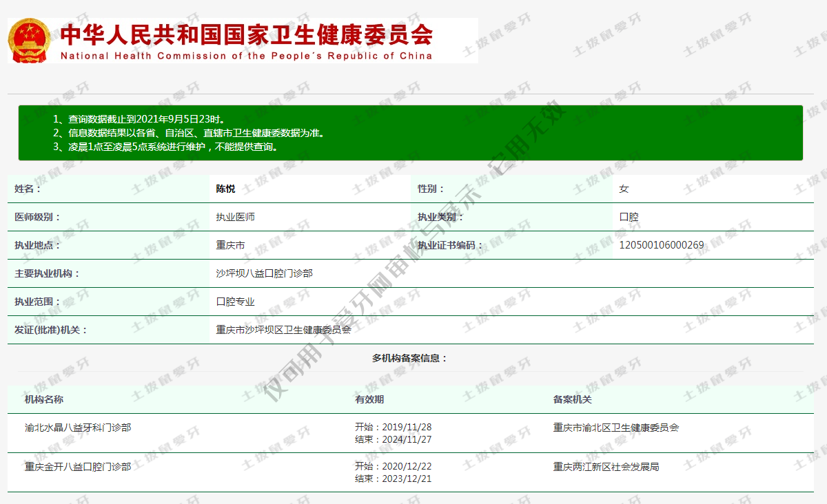
Task: Click the English National Health Commission subtitle
Action: 246,56
